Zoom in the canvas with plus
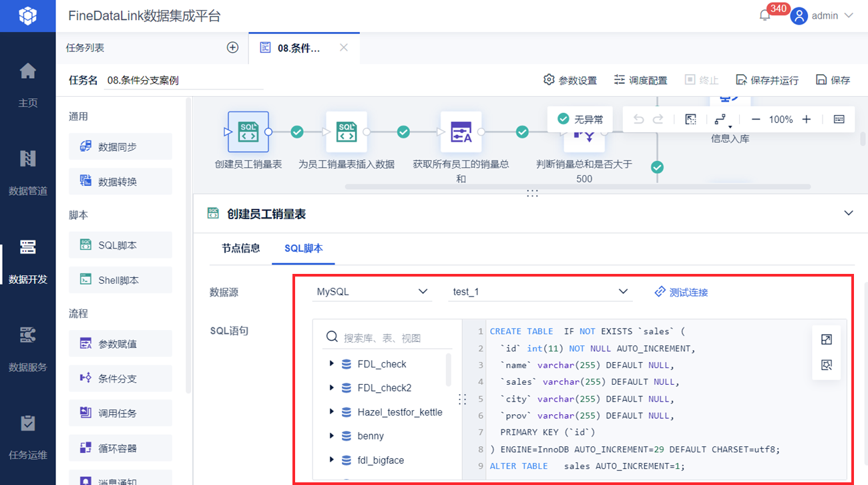Viewport: 868px width, 485px height. (807, 120)
